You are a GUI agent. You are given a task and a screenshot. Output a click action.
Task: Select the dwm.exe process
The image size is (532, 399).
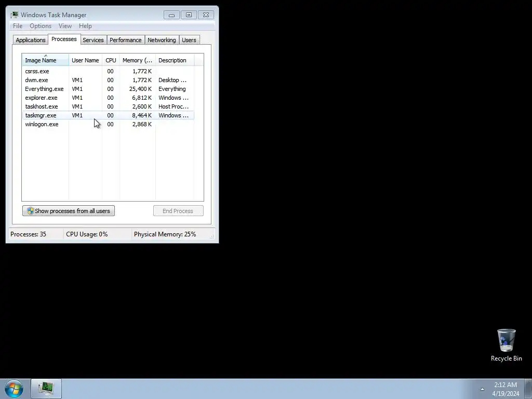108,80
